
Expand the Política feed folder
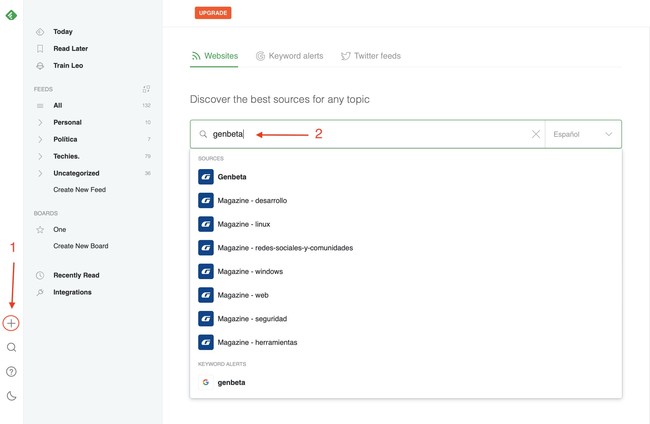tap(40, 140)
